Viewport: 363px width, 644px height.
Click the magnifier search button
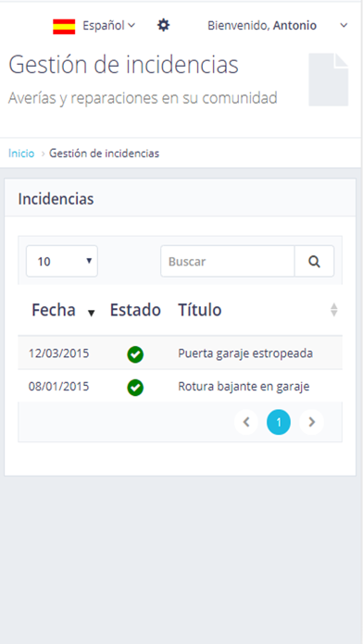coord(315,261)
